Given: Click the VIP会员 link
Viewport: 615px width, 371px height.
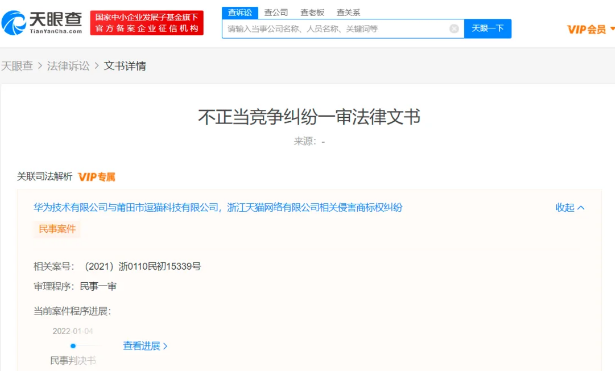Looking at the screenshot, I should [586, 29].
